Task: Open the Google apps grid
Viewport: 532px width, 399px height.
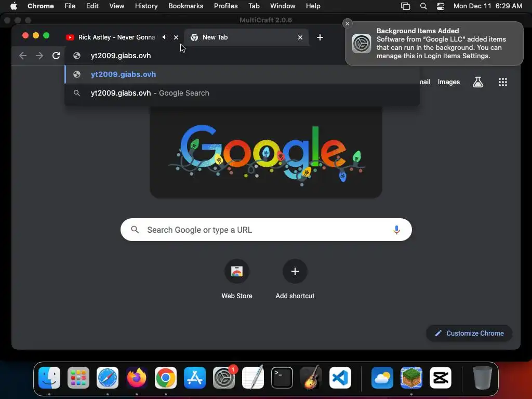Action: pos(503,82)
